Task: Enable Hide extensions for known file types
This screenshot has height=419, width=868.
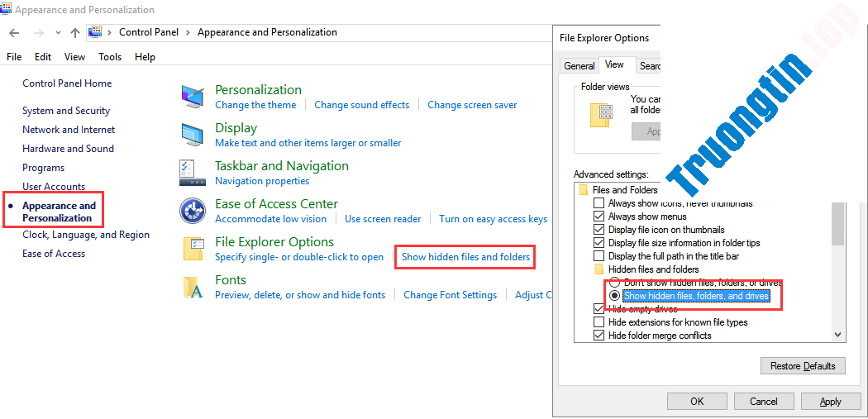Action: (x=599, y=322)
